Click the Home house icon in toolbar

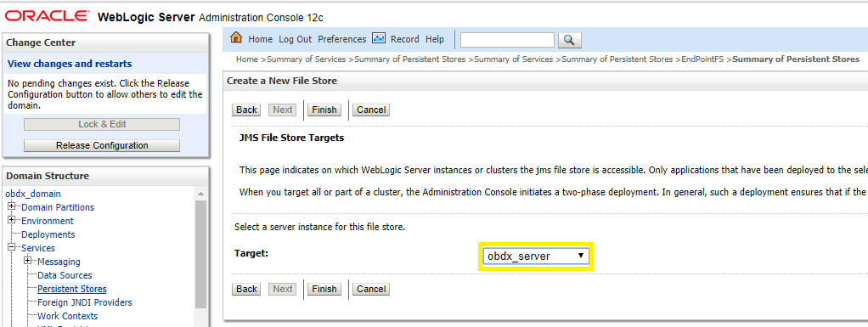(x=236, y=38)
